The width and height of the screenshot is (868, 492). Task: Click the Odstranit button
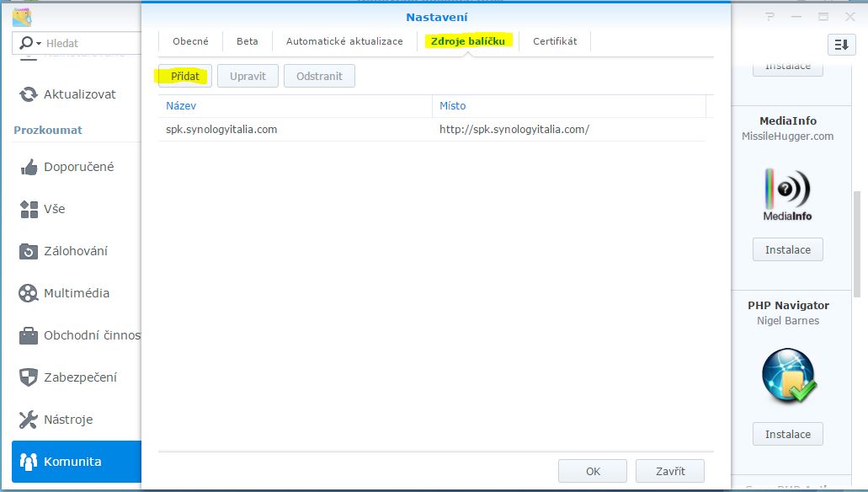tap(319, 76)
